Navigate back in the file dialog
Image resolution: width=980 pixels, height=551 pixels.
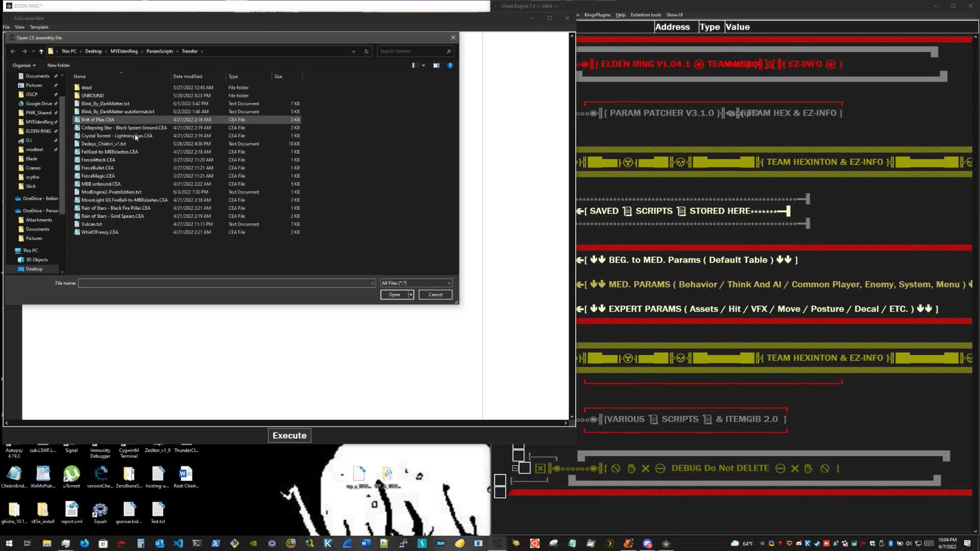[12, 51]
